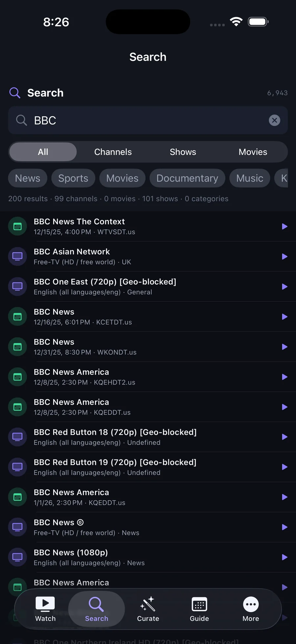Screen dimensions: 296x644
Task: Switch to the Movies segment
Action: pos(253,152)
